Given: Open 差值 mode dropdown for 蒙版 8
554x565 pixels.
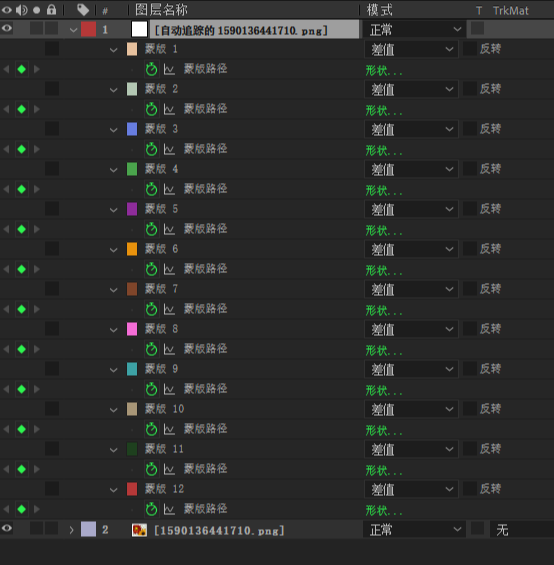Looking at the screenshot, I should [x=411, y=329].
